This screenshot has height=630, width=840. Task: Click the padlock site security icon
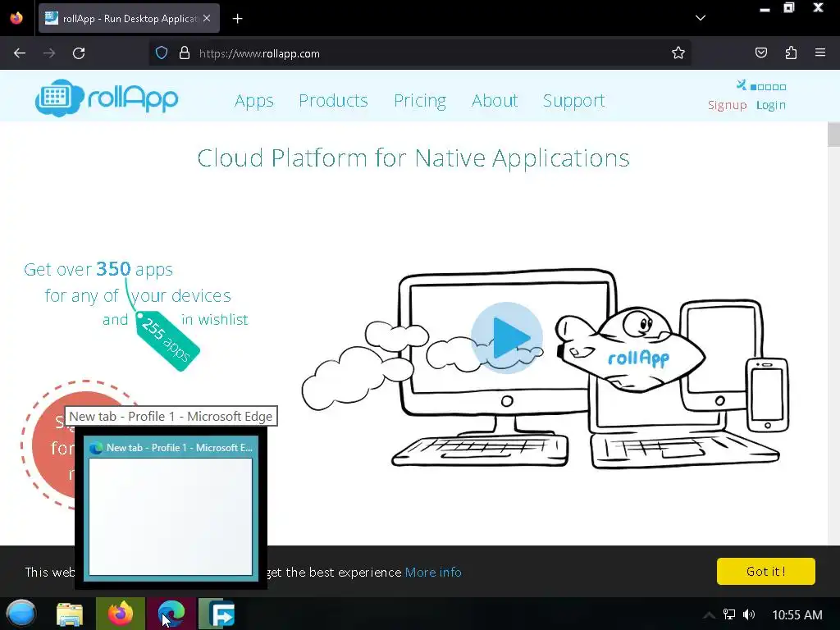tap(185, 53)
